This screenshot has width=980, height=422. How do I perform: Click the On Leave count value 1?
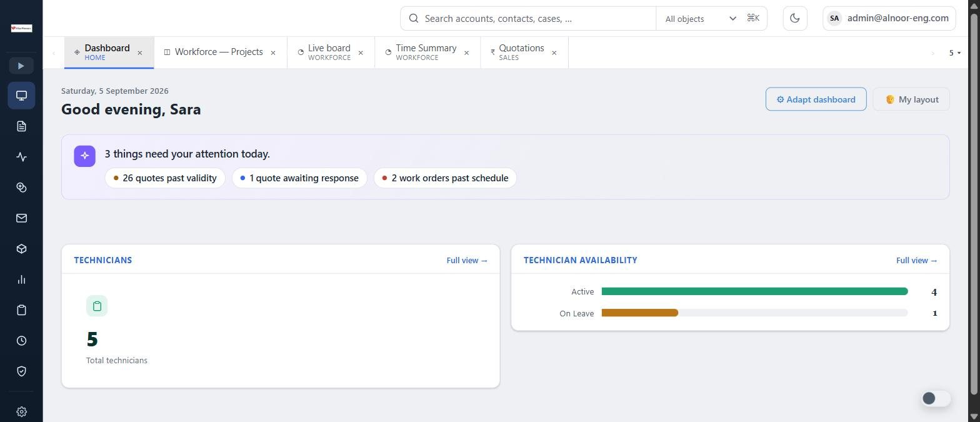pyautogui.click(x=935, y=313)
